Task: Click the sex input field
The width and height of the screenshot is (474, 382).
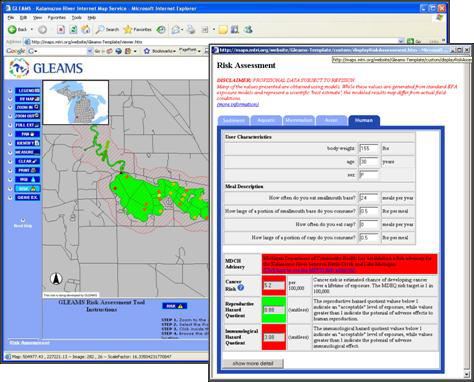Action: coord(369,175)
